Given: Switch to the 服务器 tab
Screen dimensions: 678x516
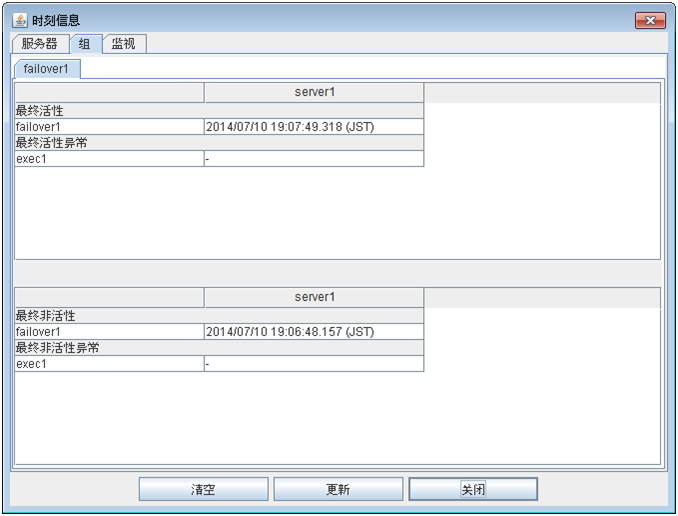Looking at the screenshot, I should coord(40,44).
